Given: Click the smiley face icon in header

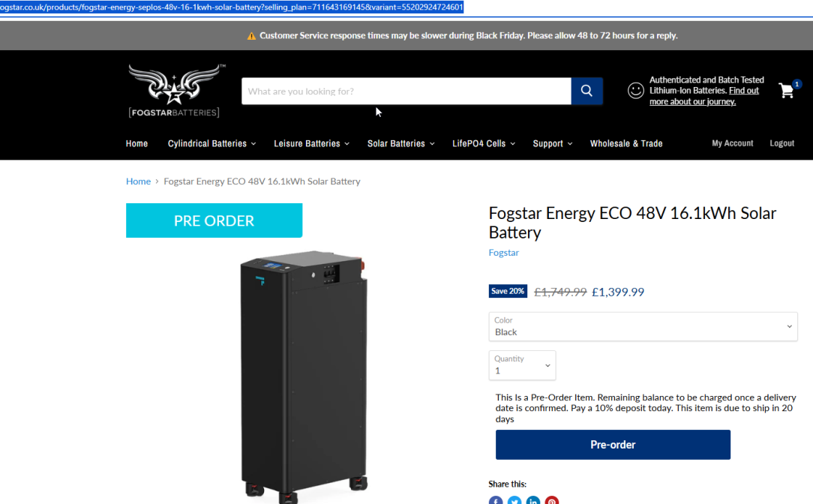Looking at the screenshot, I should (x=636, y=90).
